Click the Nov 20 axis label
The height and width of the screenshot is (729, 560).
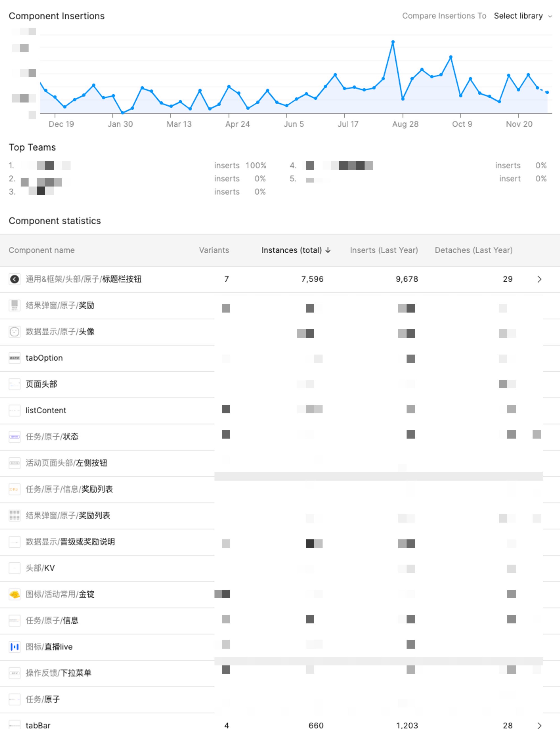519,124
